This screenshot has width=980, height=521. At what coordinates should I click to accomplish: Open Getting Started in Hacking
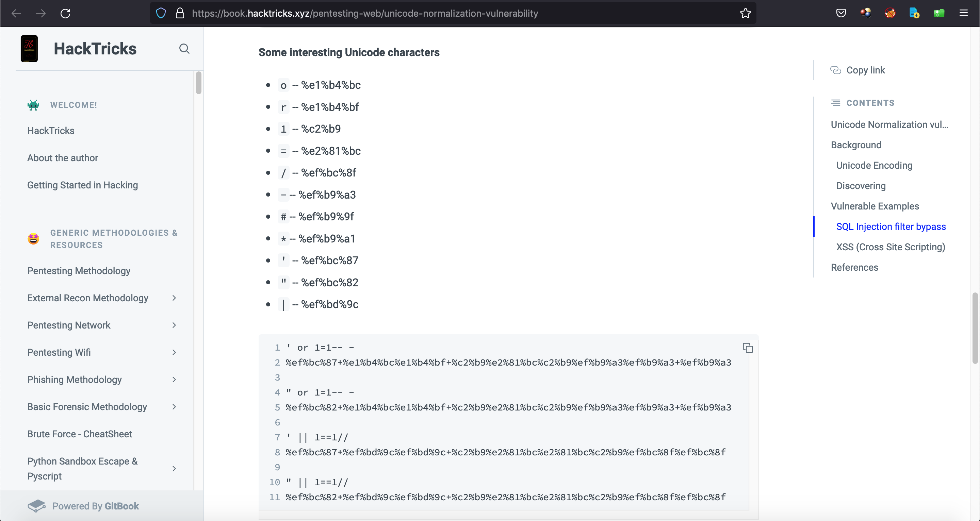pos(83,185)
